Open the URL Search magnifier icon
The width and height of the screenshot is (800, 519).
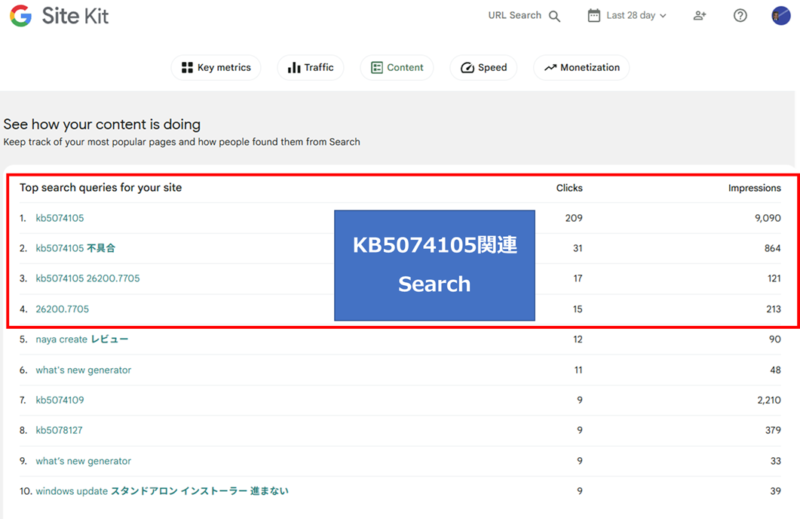[554, 16]
